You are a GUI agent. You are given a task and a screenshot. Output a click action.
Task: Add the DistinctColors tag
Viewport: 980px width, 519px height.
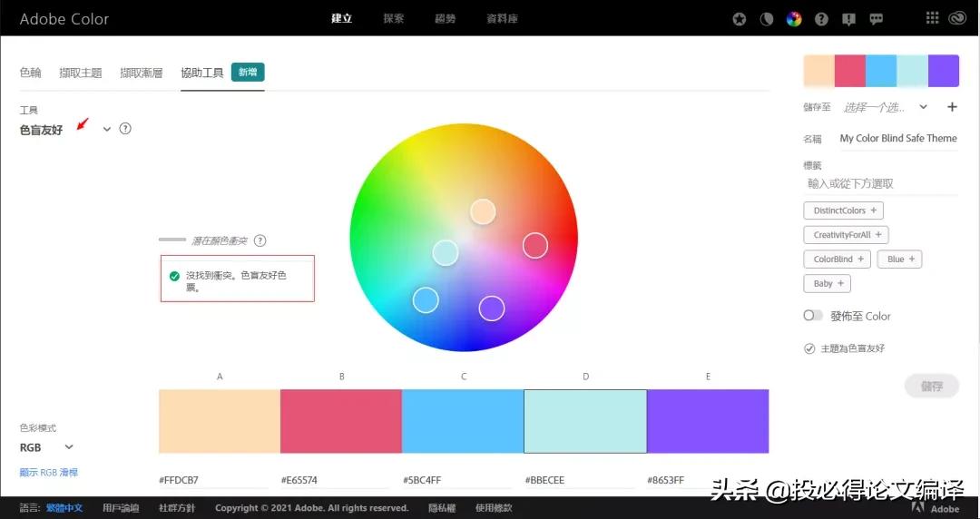[843, 211]
